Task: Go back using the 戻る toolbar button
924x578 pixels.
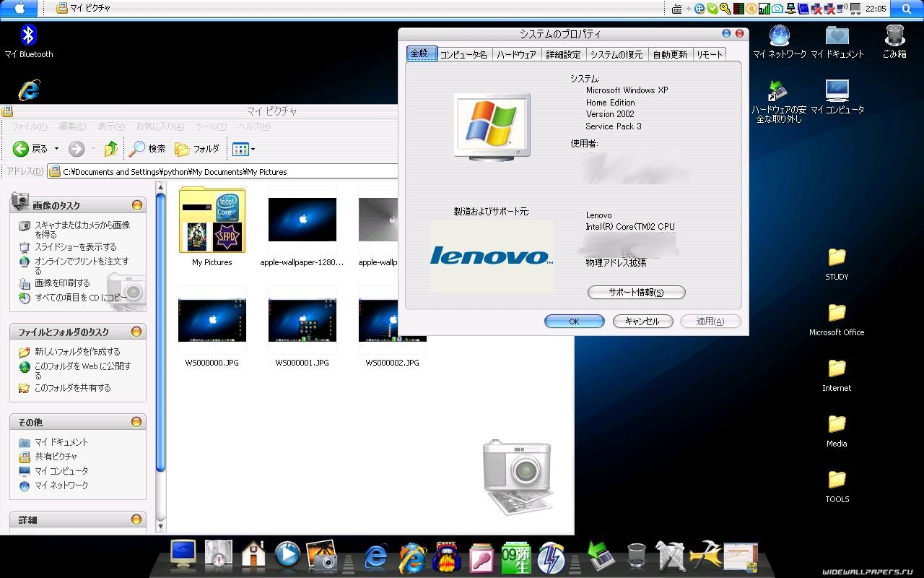Action: pos(30,149)
